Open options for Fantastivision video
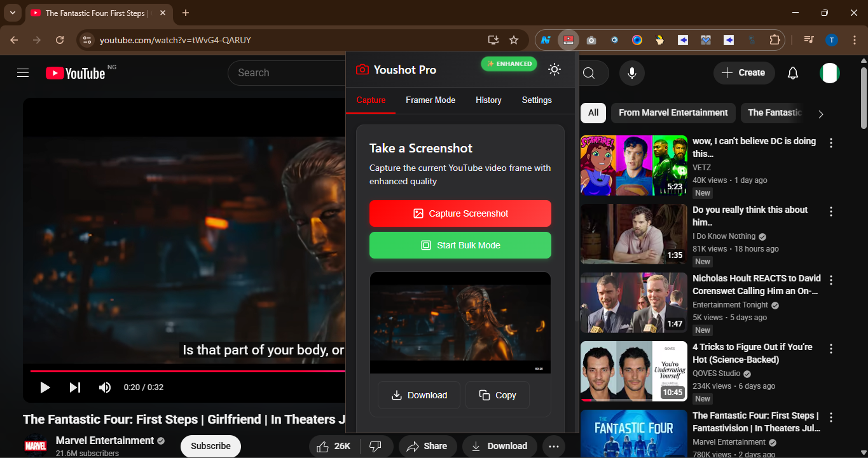The image size is (868, 458). pyautogui.click(x=831, y=417)
